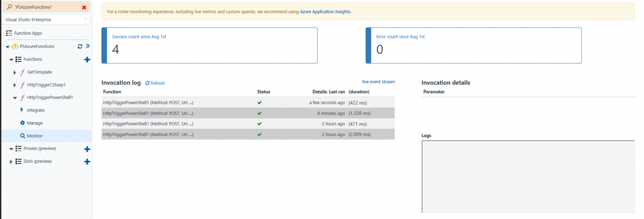Open the Manage page

click(x=35, y=123)
